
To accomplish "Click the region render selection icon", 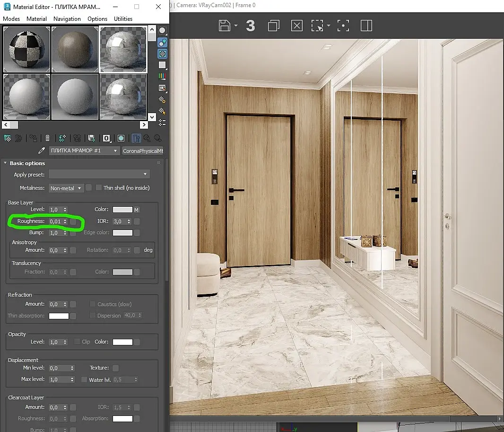I will point(317,26).
